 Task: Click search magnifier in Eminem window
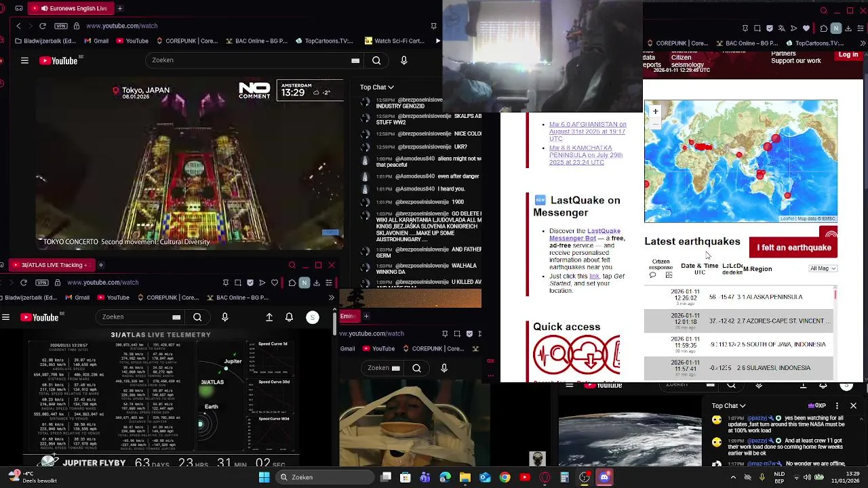pos(416,368)
